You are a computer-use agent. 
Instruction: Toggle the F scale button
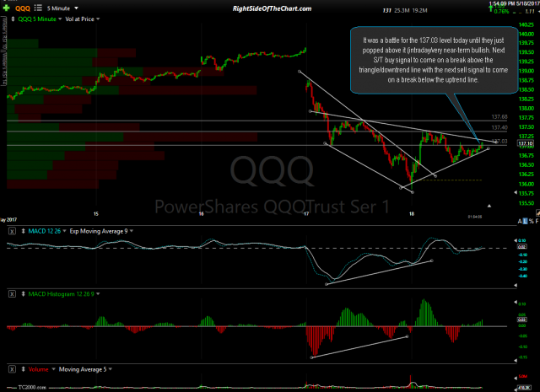click(537, 222)
